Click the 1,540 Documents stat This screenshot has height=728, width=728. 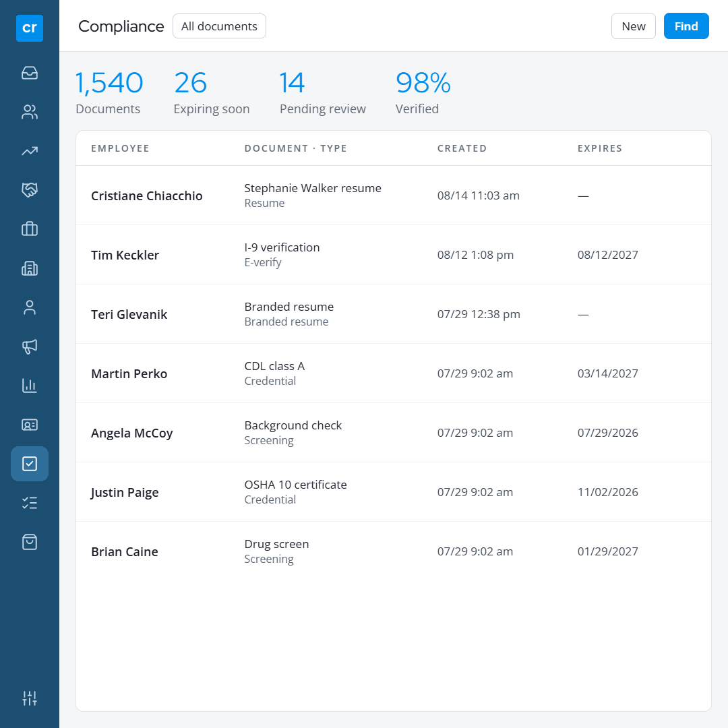(x=109, y=92)
